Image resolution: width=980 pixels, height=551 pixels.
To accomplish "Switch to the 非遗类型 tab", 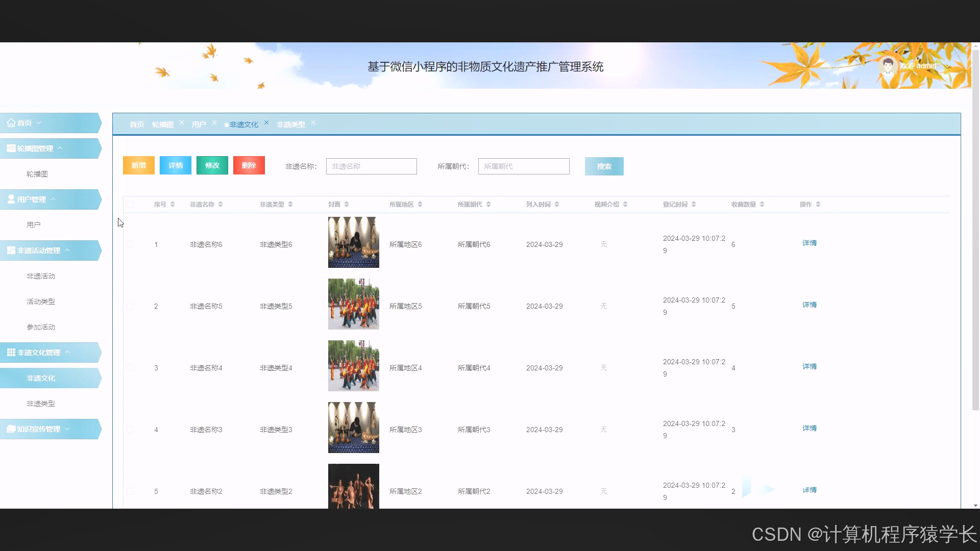I will point(291,124).
